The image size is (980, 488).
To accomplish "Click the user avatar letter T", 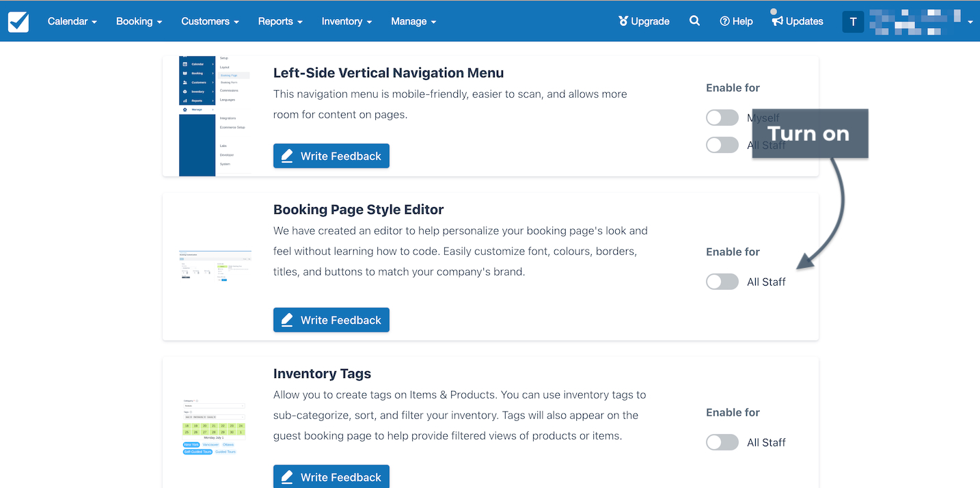I will pyautogui.click(x=853, y=21).
